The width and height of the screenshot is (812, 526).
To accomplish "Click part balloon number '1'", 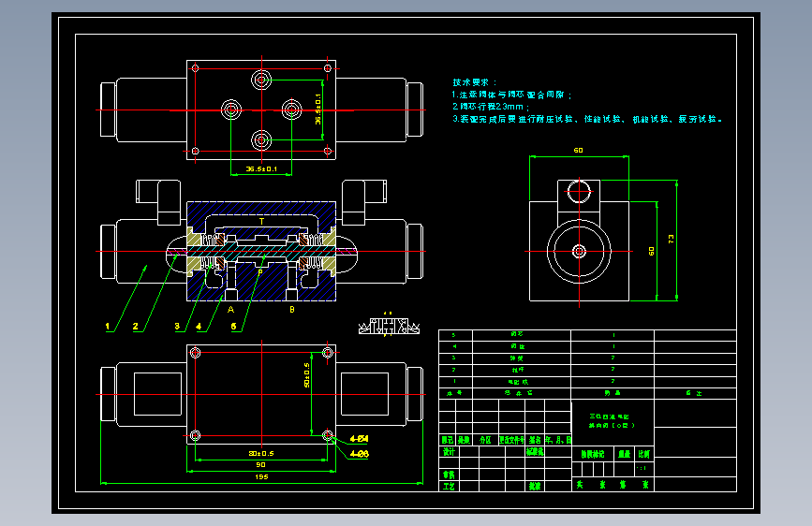I will click(x=108, y=326).
